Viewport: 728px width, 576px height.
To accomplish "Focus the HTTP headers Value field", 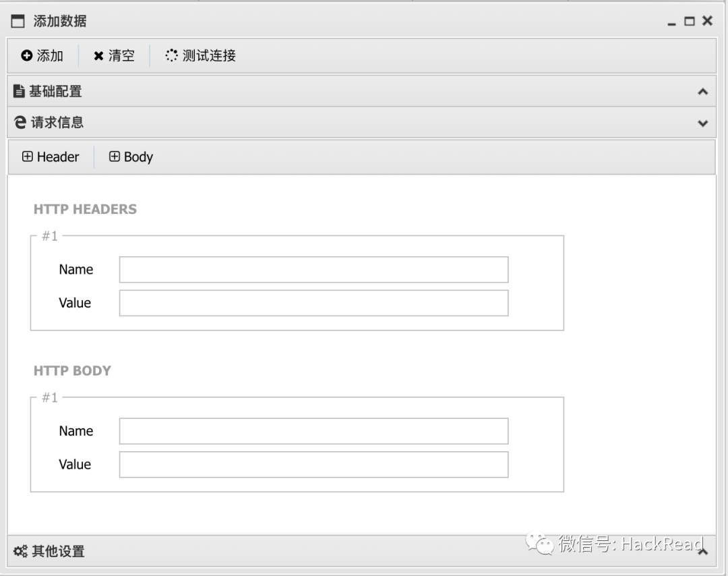I will [x=314, y=303].
